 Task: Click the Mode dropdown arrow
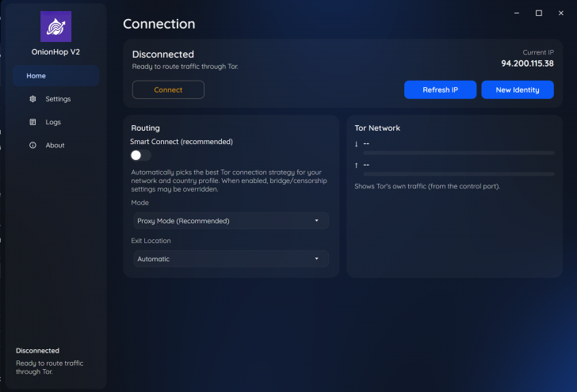point(316,221)
